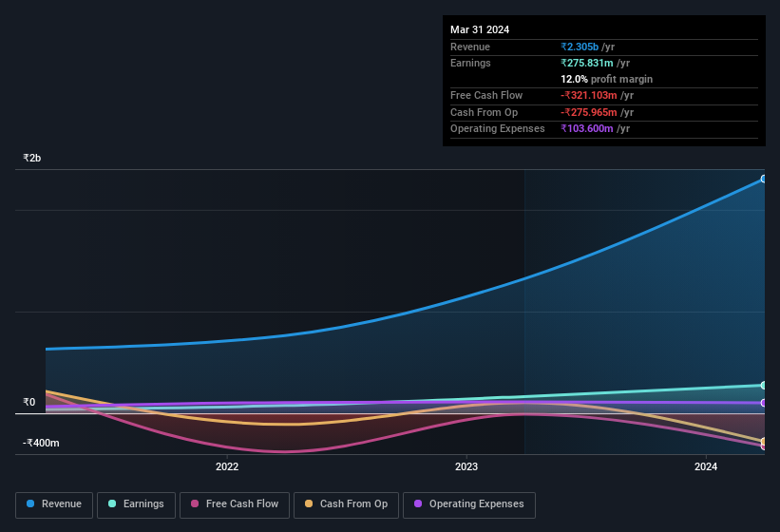Click the -₹275.965m cash from op value

pyautogui.click(x=588, y=112)
